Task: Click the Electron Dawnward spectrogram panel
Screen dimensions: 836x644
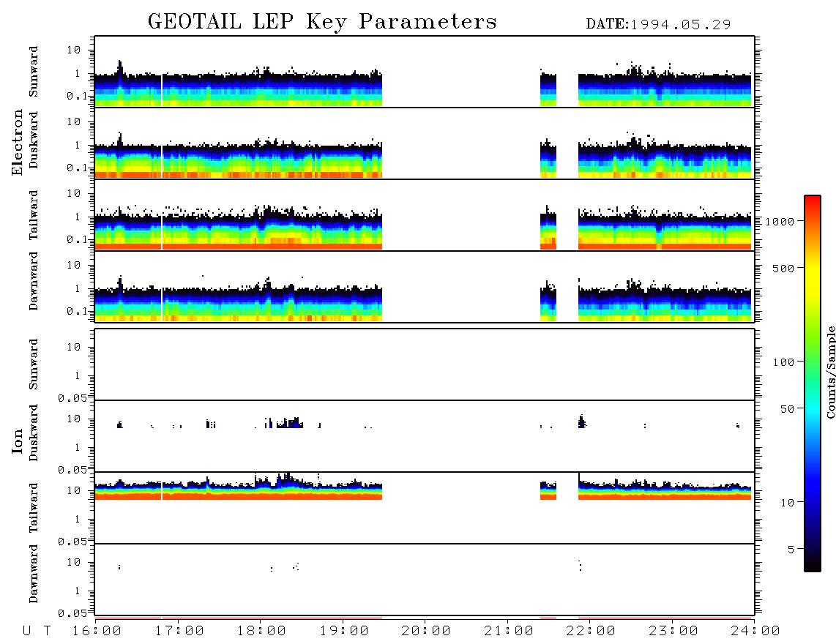Action: [425, 286]
